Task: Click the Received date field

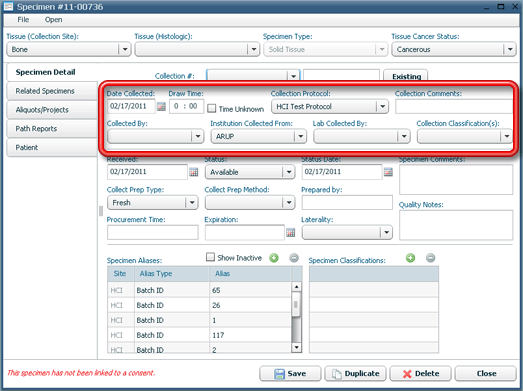Action: coord(147,172)
